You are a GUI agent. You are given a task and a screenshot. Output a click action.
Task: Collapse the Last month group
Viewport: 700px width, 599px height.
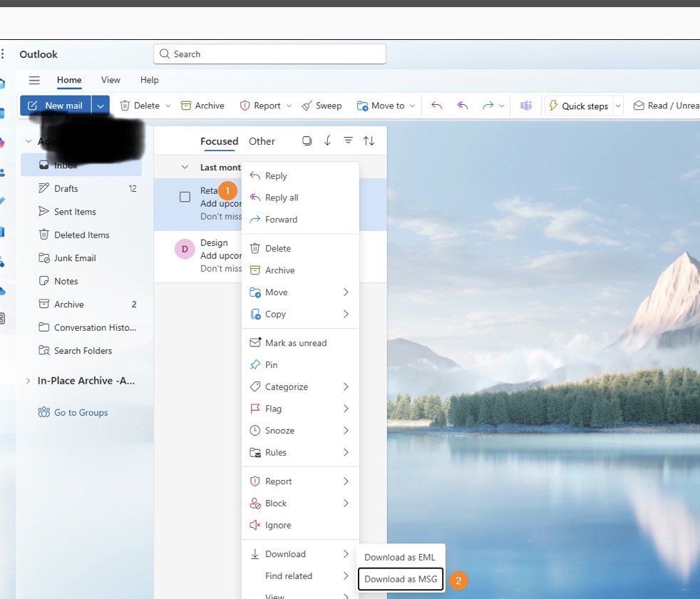click(185, 167)
